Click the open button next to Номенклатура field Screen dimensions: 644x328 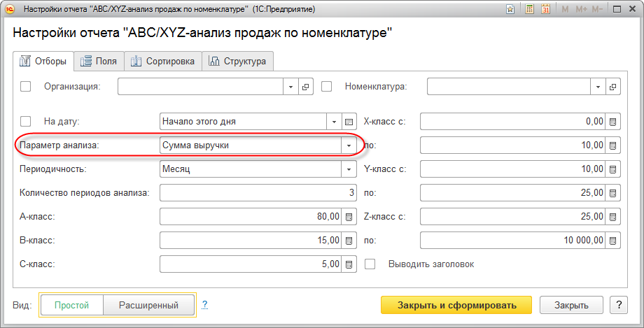click(x=612, y=87)
